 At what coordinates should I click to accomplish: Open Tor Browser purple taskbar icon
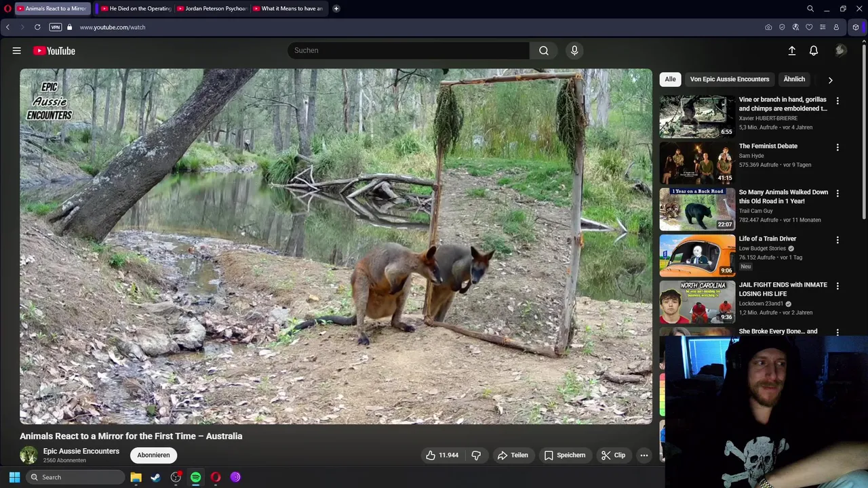click(x=235, y=477)
